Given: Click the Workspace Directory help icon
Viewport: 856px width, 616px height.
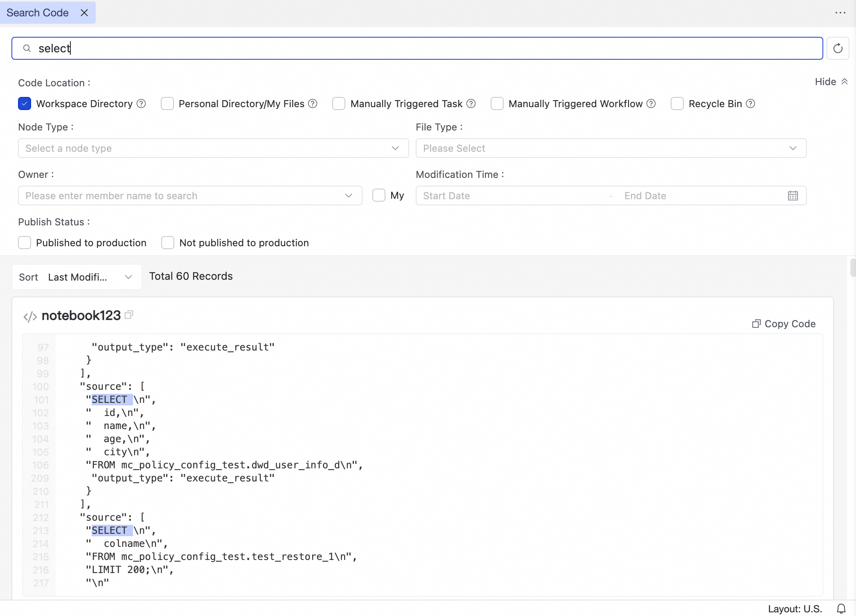Looking at the screenshot, I should click(141, 103).
